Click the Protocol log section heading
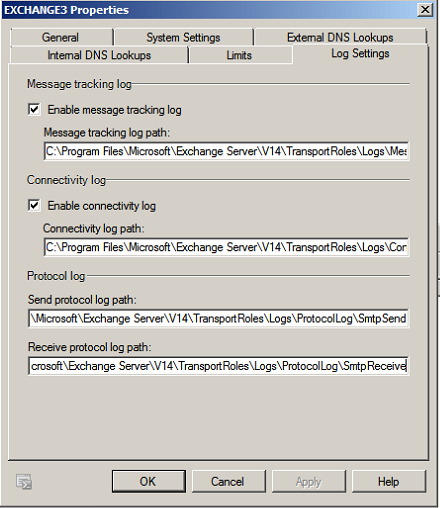 [x=56, y=276]
